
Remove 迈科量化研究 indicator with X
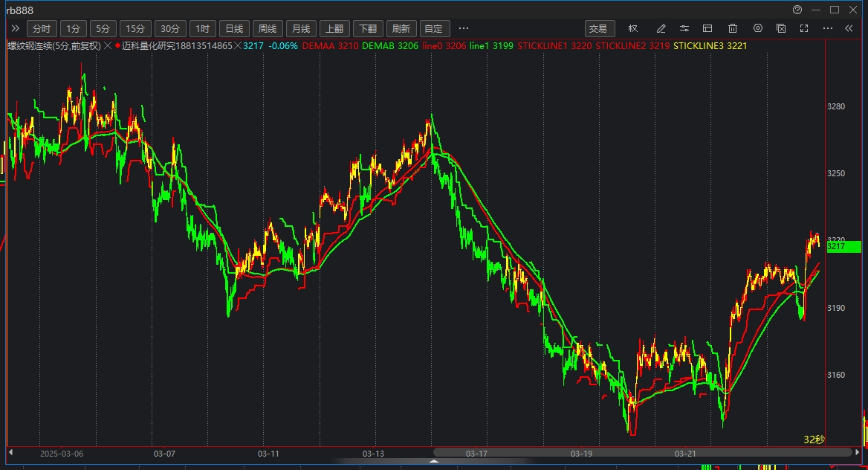click(x=238, y=45)
